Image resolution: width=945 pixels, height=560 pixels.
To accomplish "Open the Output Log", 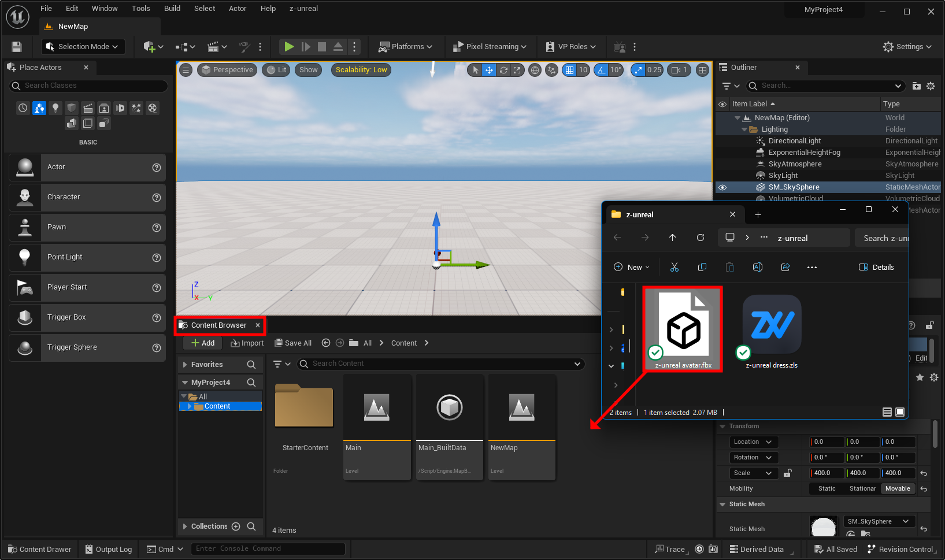I will 109,550.
